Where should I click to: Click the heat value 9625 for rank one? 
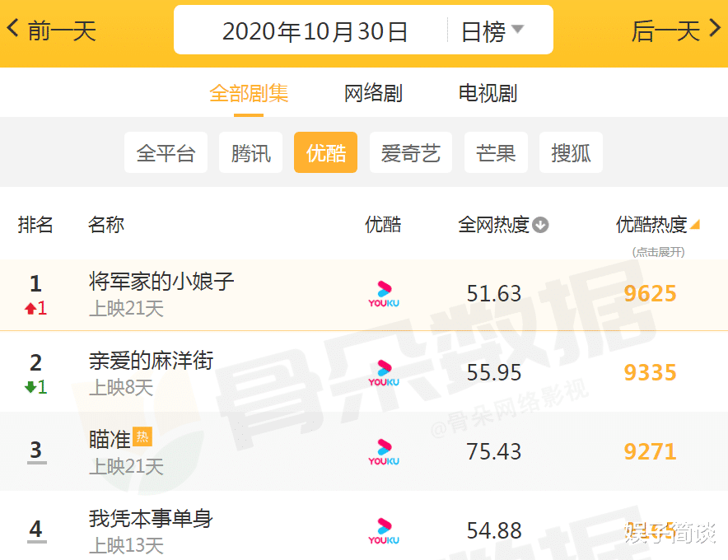[x=650, y=294]
